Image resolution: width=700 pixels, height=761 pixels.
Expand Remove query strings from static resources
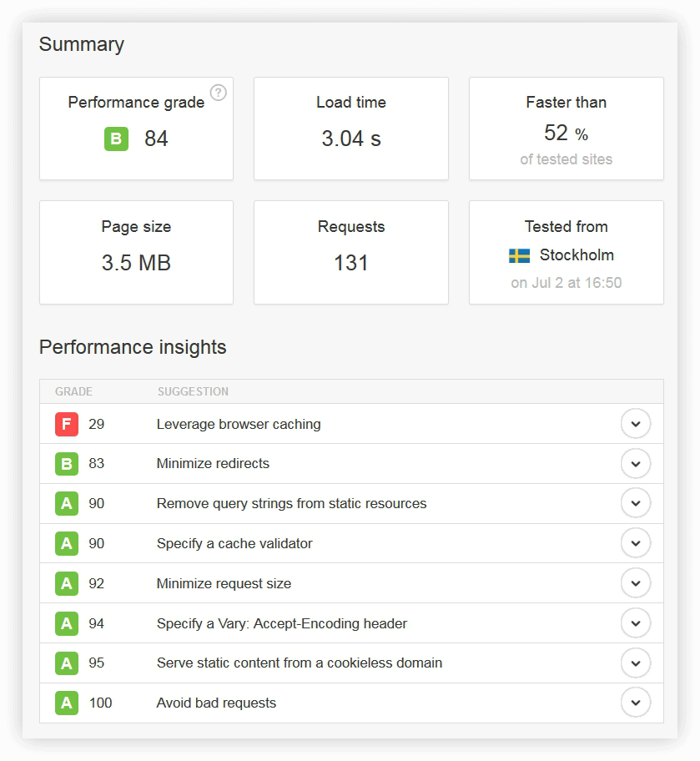636,503
